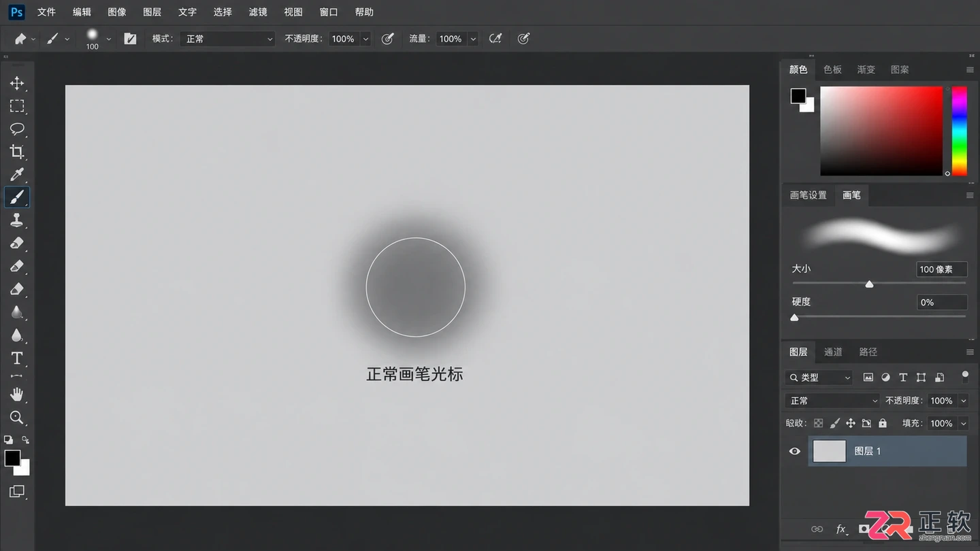Enable airbrush-style build-up effect
The width and height of the screenshot is (980, 551).
[x=495, y=39]
